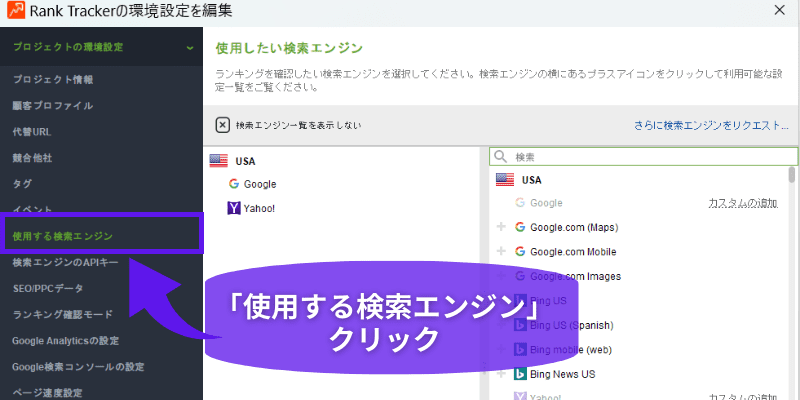Image resolution: width=800 pixels, height=400 pixels.
Task: Click the 検索 search engine input field
Action: 643,157
